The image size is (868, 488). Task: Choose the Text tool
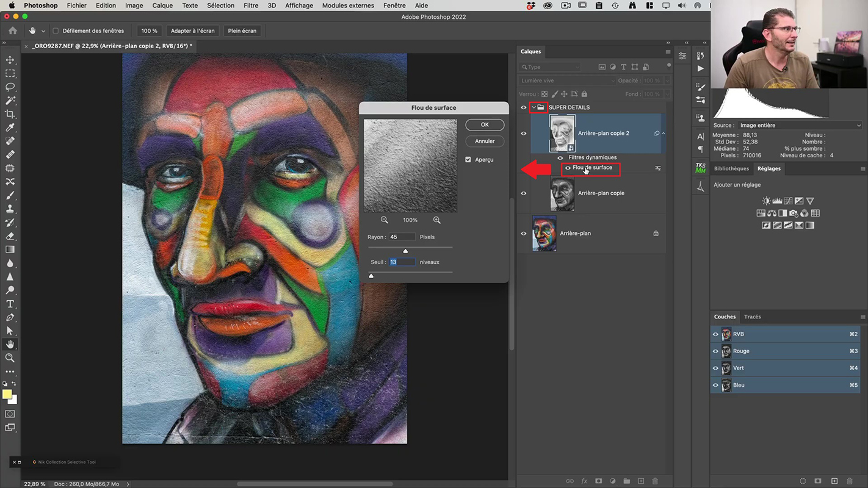pyautogui.click(x=10, y=304)
